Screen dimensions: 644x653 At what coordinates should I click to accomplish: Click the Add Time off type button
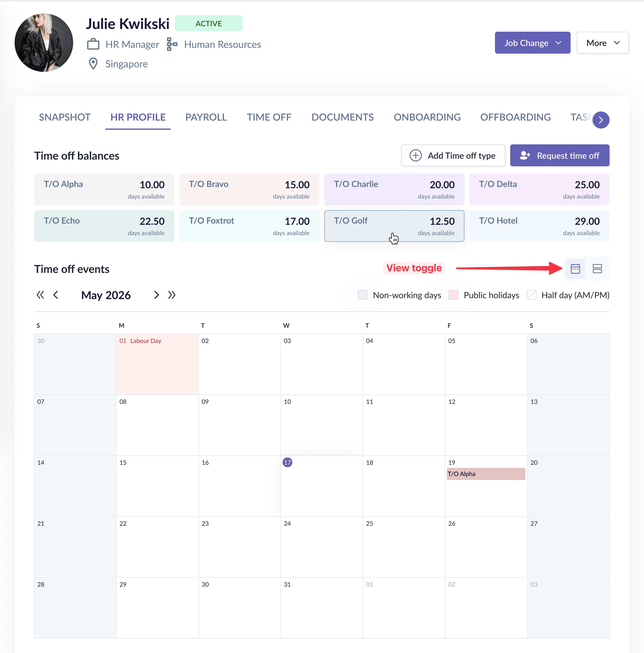453,155
